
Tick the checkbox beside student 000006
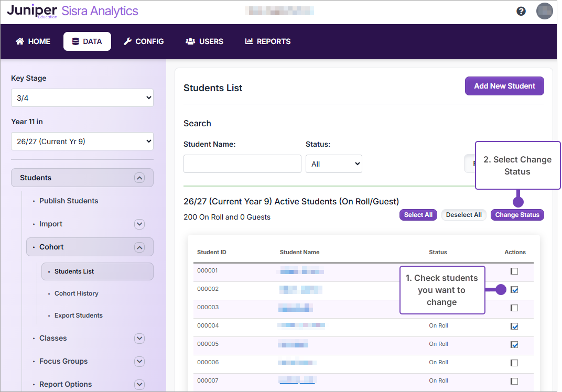click(x=514, y=362)
